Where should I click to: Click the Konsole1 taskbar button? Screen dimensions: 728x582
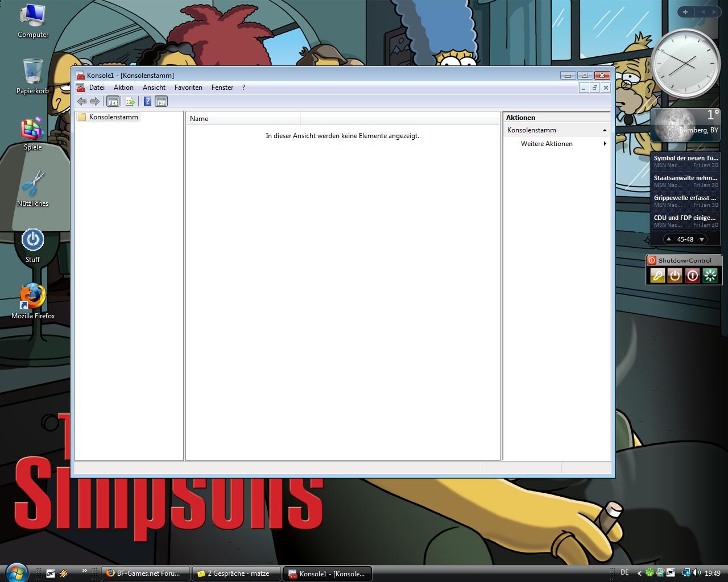coord(328,573)
